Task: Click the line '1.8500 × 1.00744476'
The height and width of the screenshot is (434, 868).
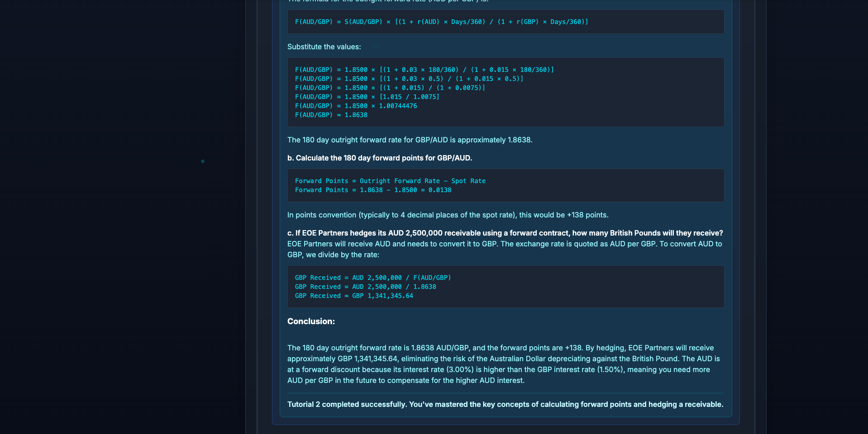Action: point(356,106)
